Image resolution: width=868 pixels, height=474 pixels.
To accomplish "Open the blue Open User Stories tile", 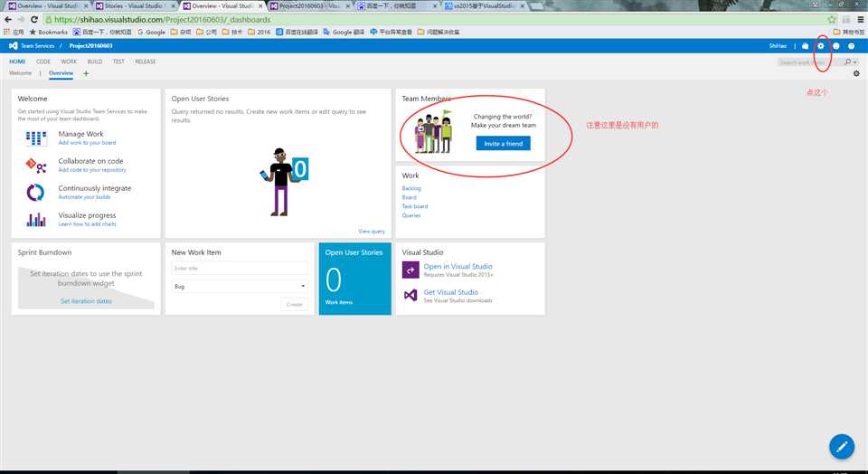I will 354,279.
